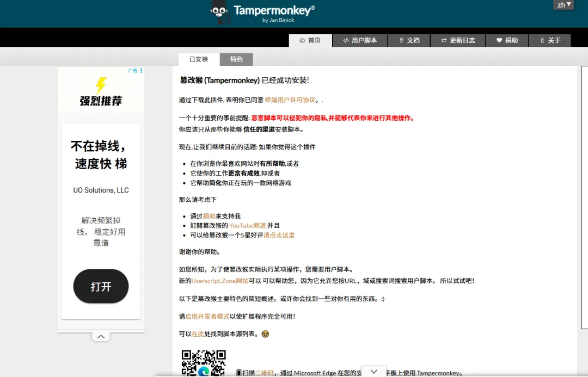Click the down chevron at page bottom
Viewport: 588px width, 377px height.
tap(374, 372)
